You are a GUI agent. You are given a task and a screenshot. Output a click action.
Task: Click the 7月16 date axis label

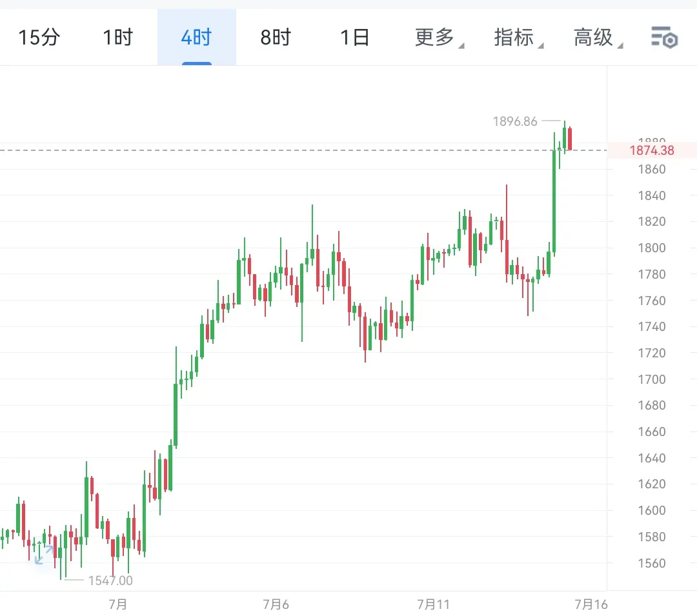click(x=591, y=604)
